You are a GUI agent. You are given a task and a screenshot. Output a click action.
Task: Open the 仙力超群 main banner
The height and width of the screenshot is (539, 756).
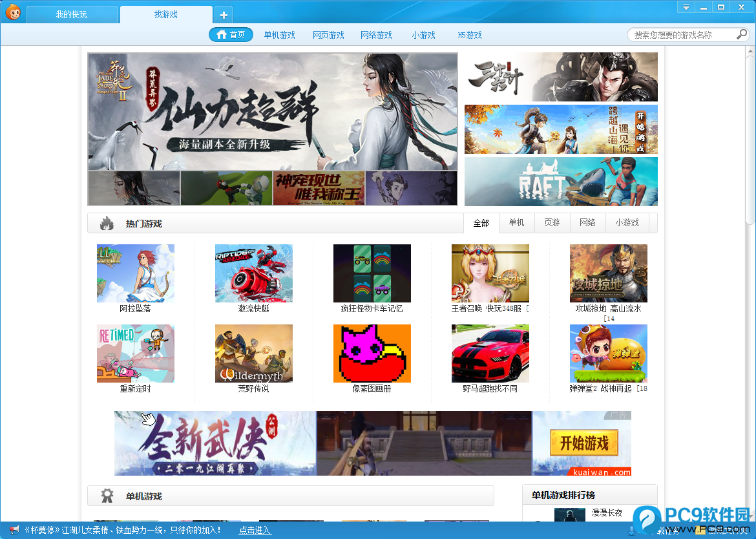(273, 111)
